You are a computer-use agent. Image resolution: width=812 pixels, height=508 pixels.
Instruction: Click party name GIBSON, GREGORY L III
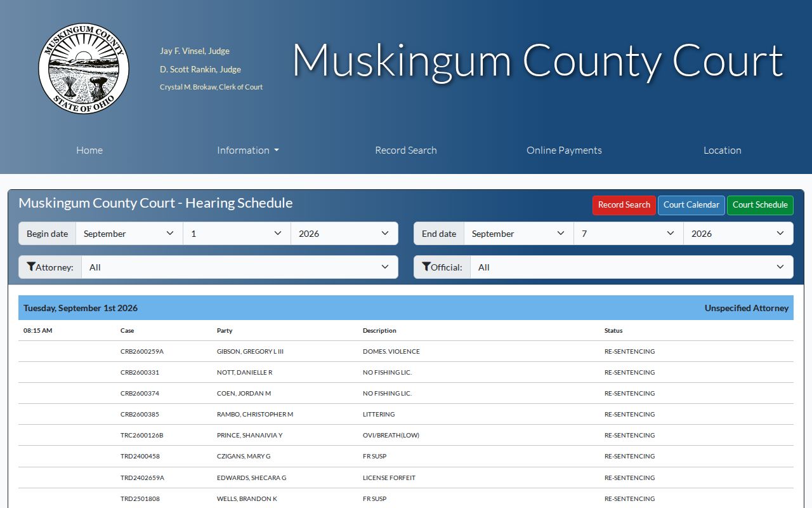pos(250,351)
